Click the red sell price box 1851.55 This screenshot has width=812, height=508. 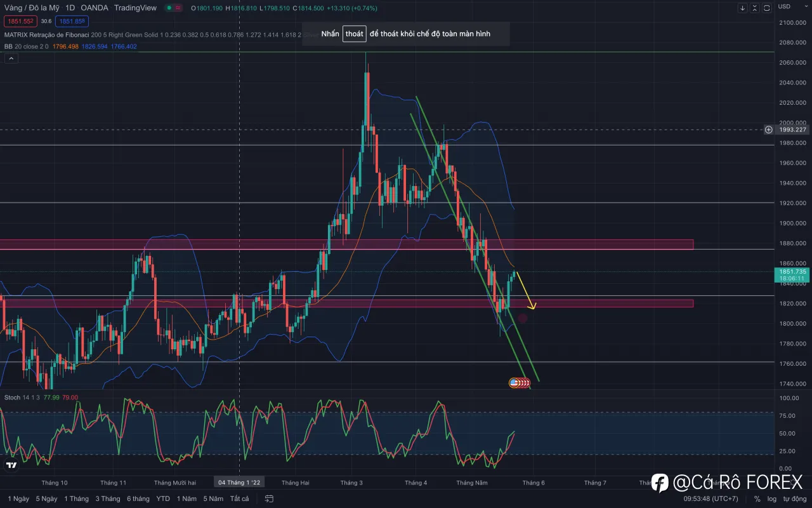[x=20, y=21]
